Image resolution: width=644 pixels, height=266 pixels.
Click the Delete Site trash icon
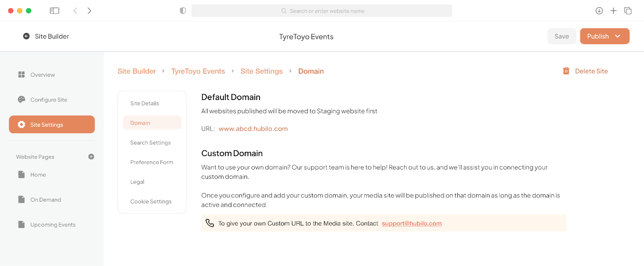pos(566,71)
